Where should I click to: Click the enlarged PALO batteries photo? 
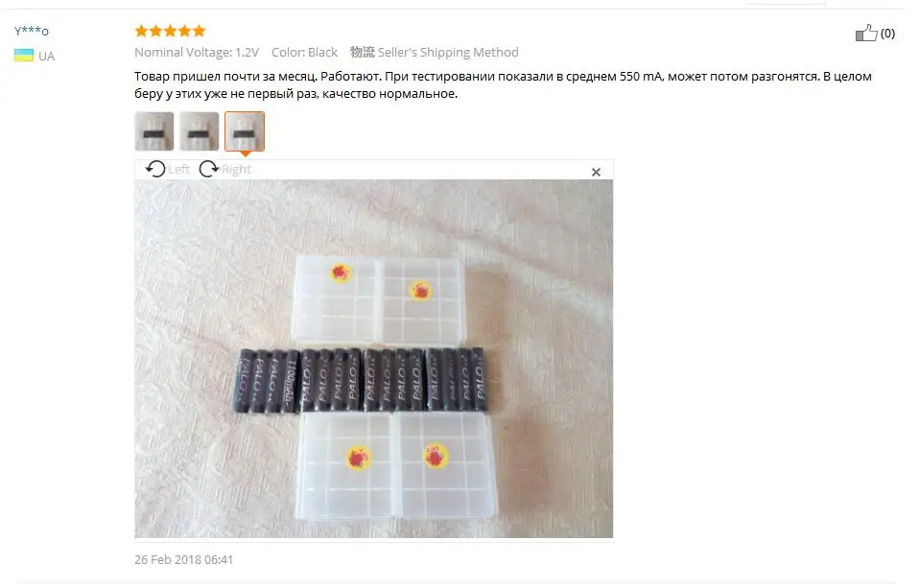(x=374, y=359)
